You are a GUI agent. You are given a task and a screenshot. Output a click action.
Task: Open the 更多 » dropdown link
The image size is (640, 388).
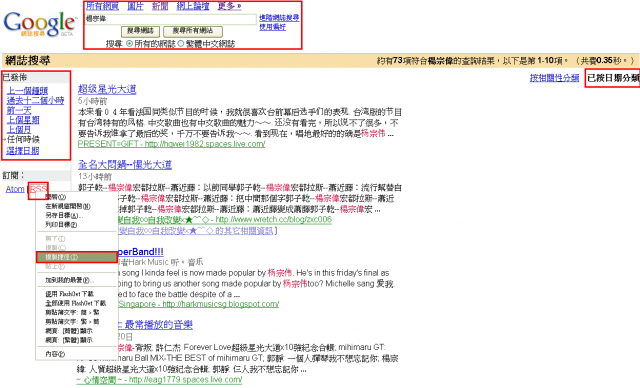tap(229, 6)
